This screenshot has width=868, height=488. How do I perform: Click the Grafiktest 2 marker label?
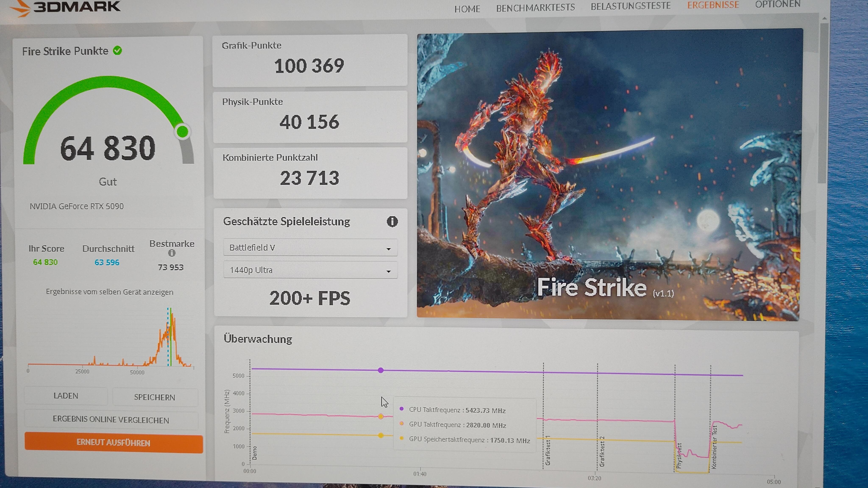pos(602,451)
